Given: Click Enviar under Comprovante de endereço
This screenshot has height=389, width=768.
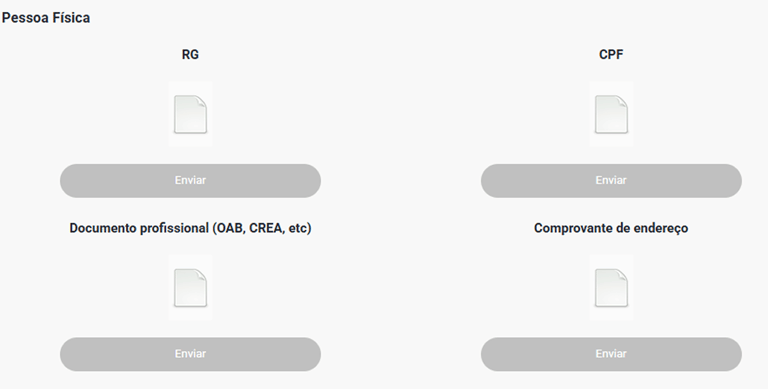Looking at the screenshot, I should (611, 354).
